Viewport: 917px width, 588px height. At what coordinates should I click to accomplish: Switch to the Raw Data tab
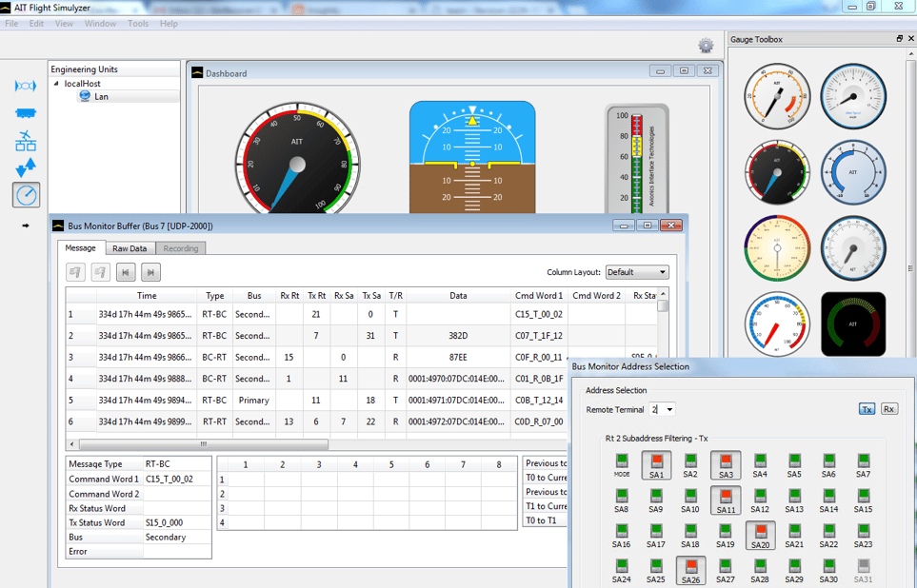click(130, 247)
